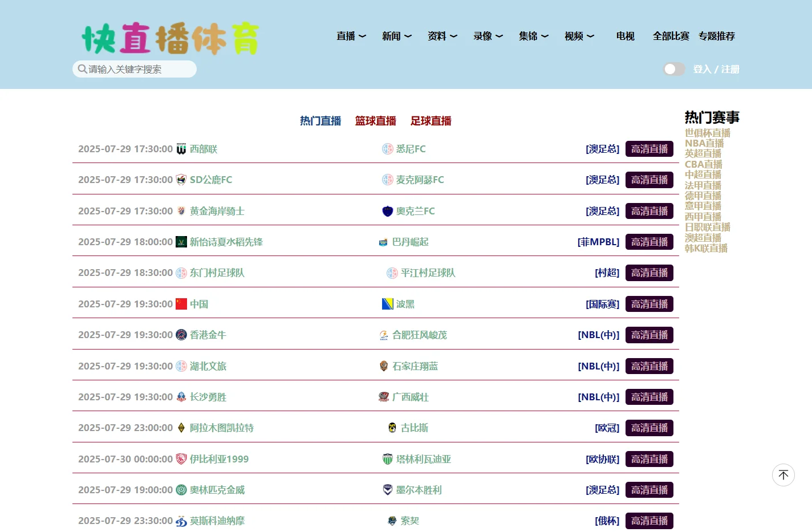The width and height of the screenshot is (812, 532).
Task: Click the 古比斯 club badge icon
Action: 392,428
